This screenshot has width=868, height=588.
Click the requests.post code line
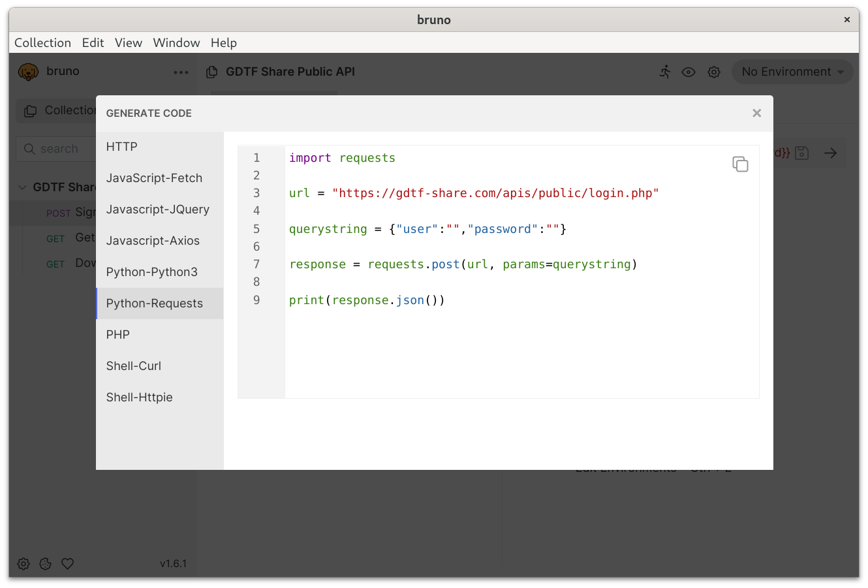463,264
